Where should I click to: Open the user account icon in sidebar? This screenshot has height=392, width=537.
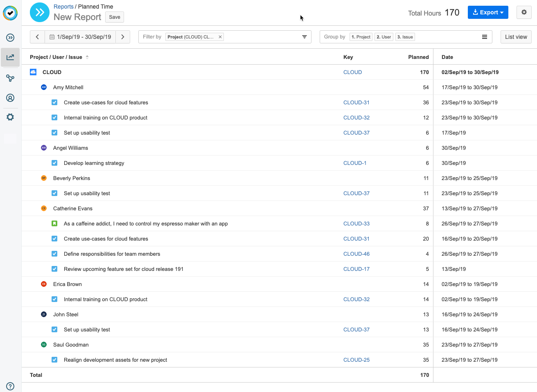point(10,98)
